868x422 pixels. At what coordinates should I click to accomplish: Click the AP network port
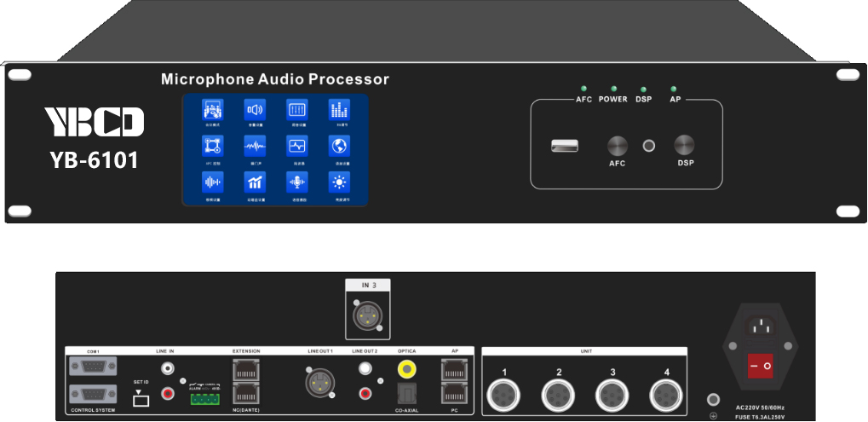pos(454,369)
